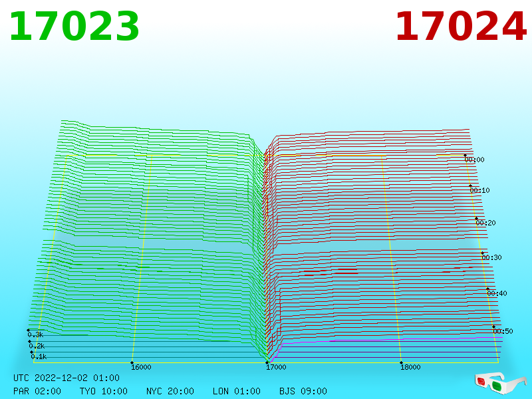Image resolution: width=532 pixels, height=399 pixels.
Task: Click the 0.2k volume axis label
Action: (37, 346)
